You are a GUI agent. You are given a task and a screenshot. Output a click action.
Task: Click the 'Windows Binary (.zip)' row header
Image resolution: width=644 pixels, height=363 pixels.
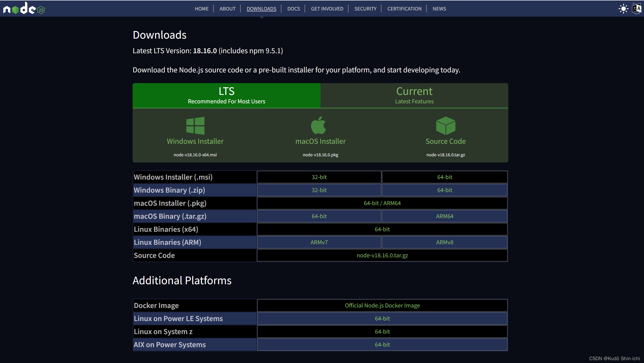[195, 190]
